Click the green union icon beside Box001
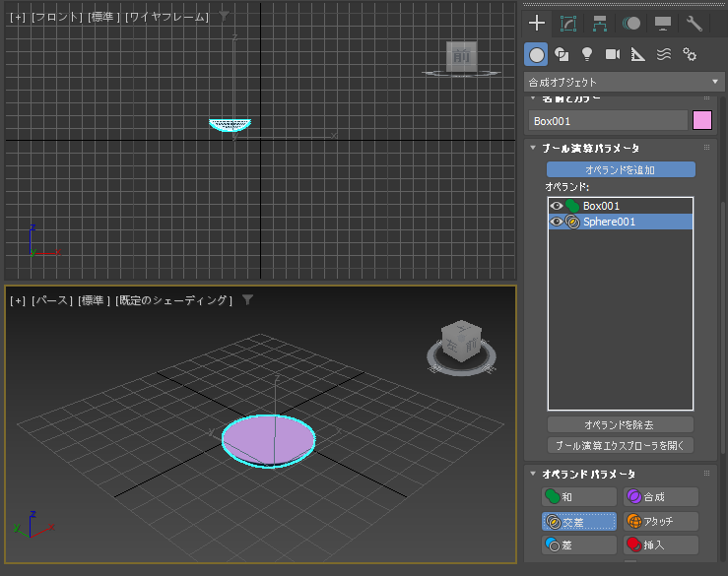The height and width of the screenshot is (576, 728). tap(572, 206)
